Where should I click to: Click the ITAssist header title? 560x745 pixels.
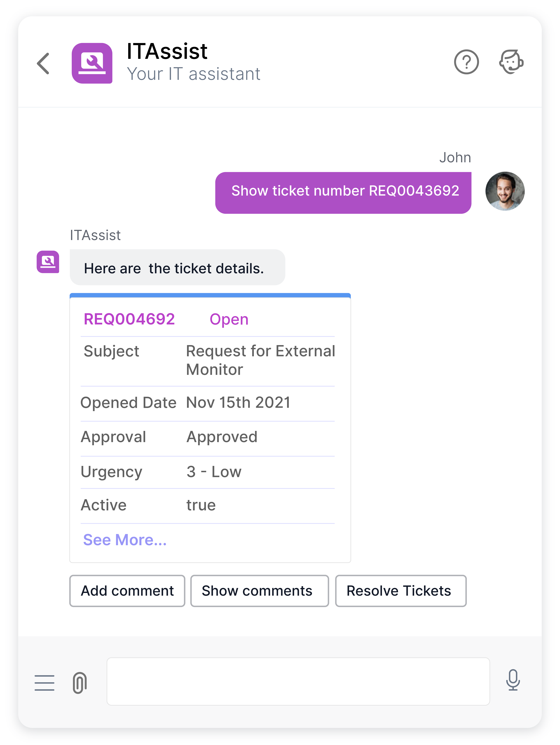tap(167, 51)
